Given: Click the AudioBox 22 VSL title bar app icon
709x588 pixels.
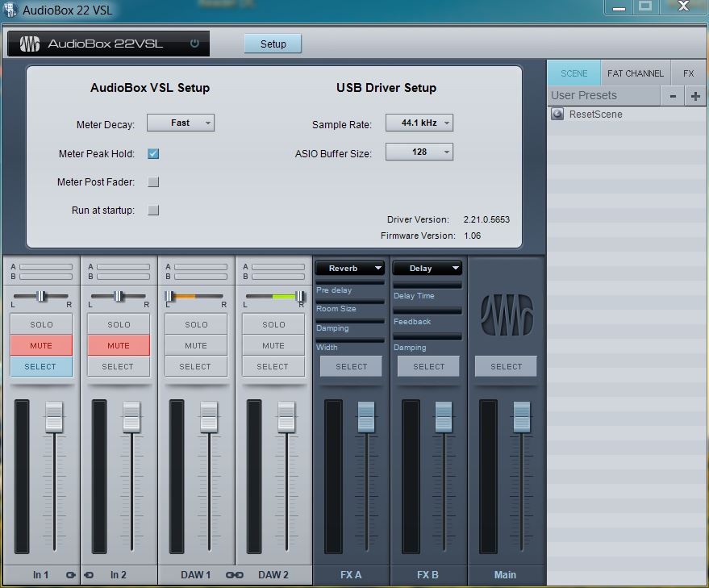Looking at the screenshot, I should tap(10, 10).
